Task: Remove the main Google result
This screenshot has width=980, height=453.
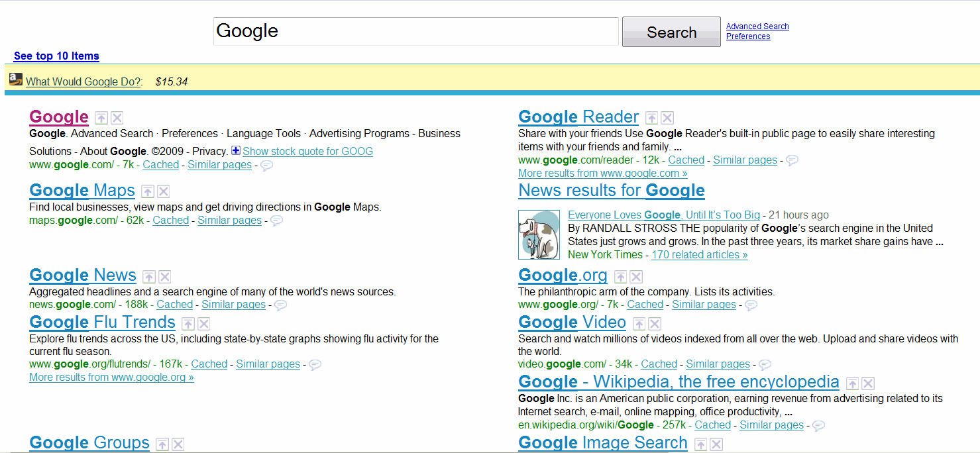Action: pos(117,118)
